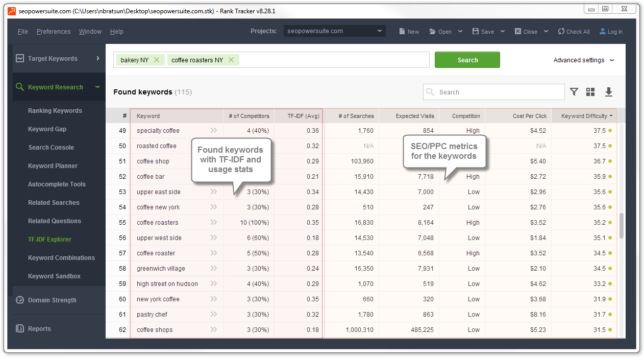Select Keyword Planner in the sidebar
Image resolution: width=644 pixels, height=358 pixels.
point(53,166)
